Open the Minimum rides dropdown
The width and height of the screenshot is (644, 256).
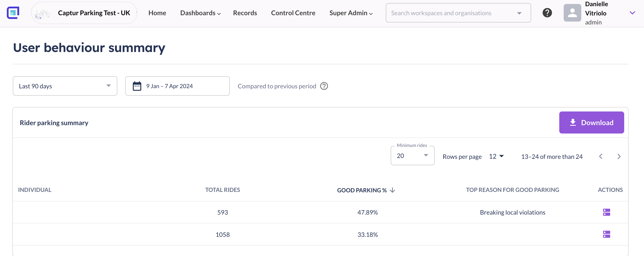412,156
